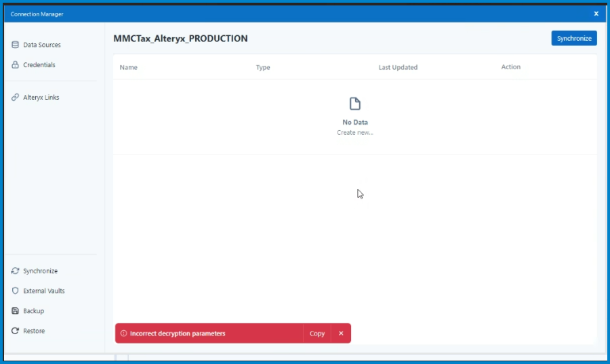Click the No Data label
The height and width of the screenshot is (364, 610).
[x=354, y=122]
